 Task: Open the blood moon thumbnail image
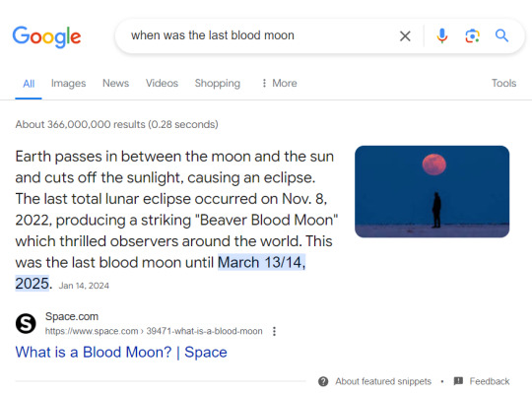pos(432,192)
